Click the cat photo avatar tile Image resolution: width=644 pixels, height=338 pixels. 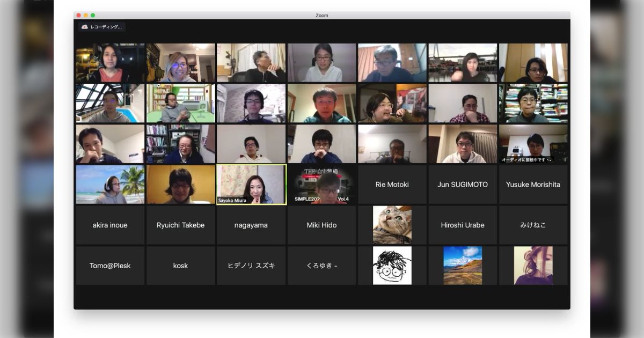point(392,225)
